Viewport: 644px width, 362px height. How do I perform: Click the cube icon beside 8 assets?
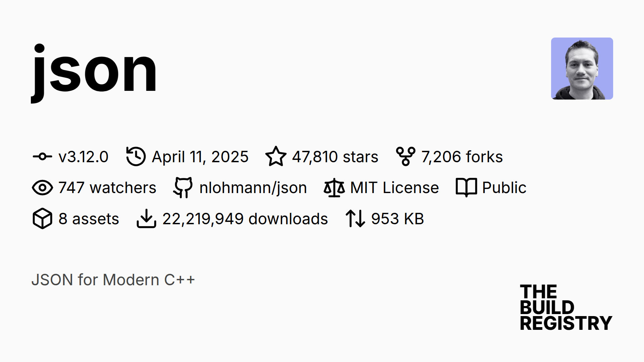42,219
